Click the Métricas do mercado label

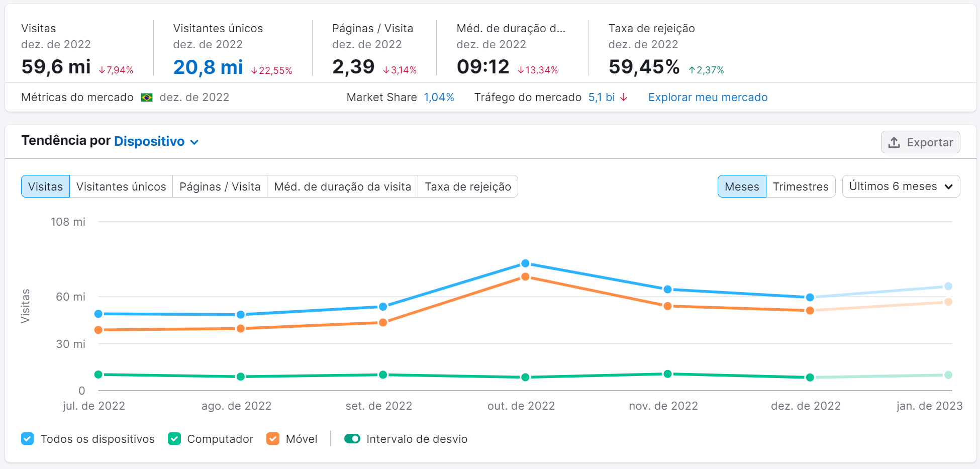click(77, 97)
